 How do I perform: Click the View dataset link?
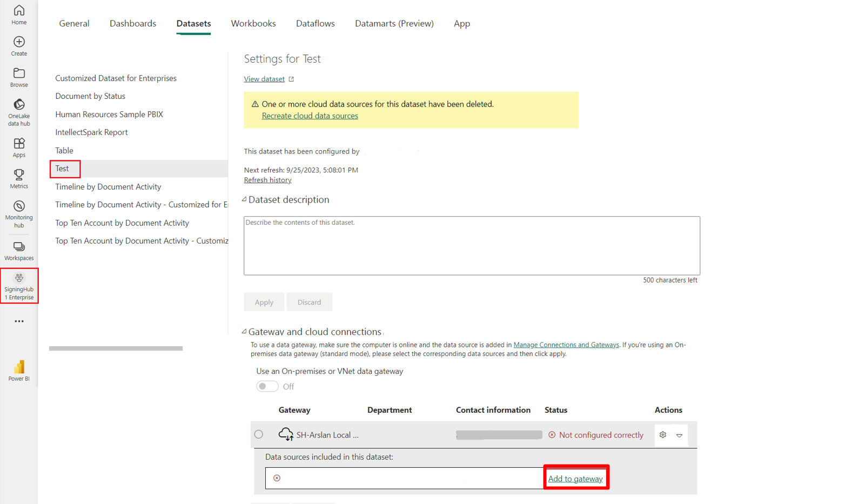pos(264,79)
